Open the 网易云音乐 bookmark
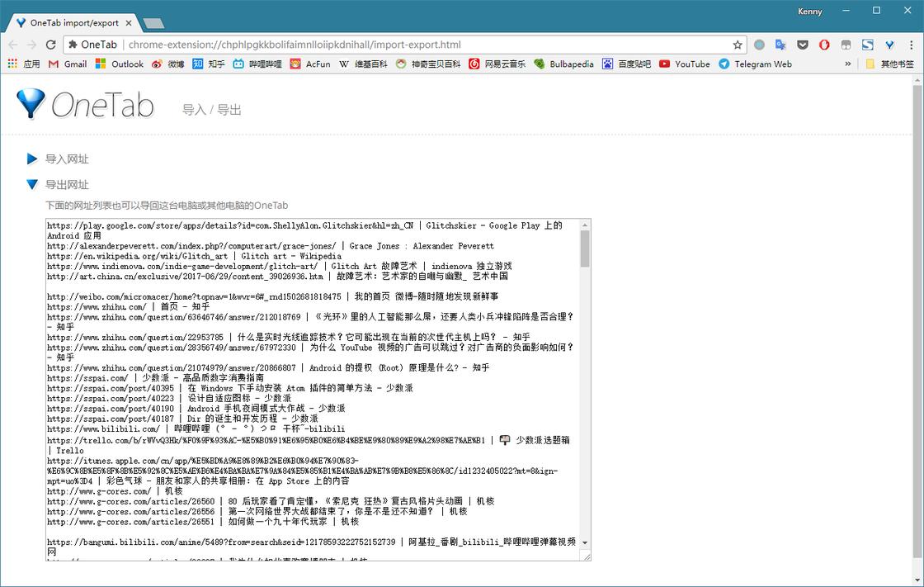924x587 pixels. (497, 64)
